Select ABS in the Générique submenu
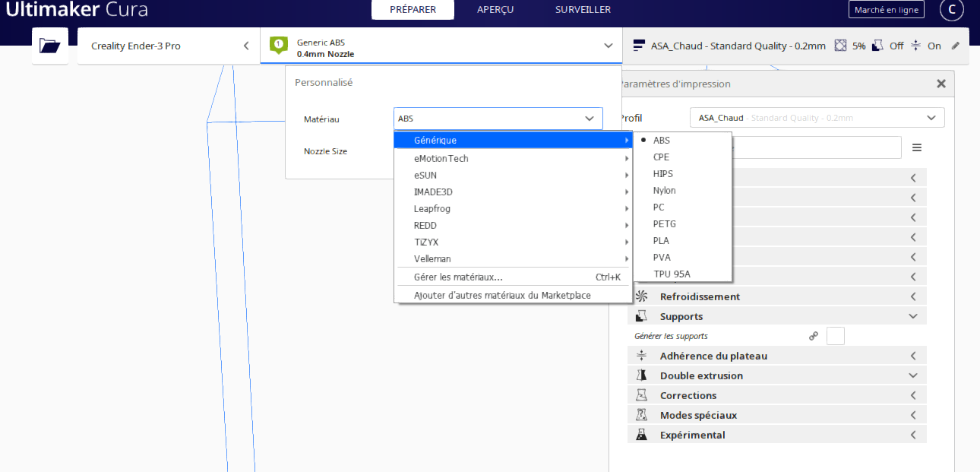 [682, 140]
